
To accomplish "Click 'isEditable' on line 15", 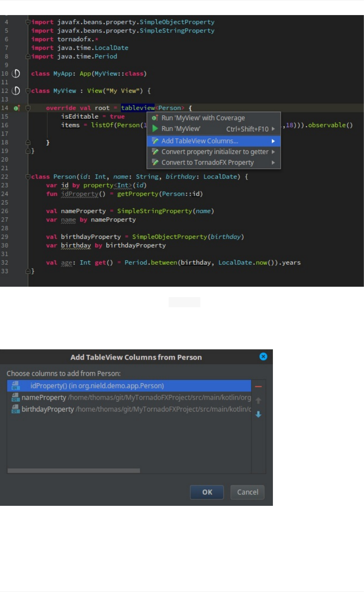I will 80,116.
